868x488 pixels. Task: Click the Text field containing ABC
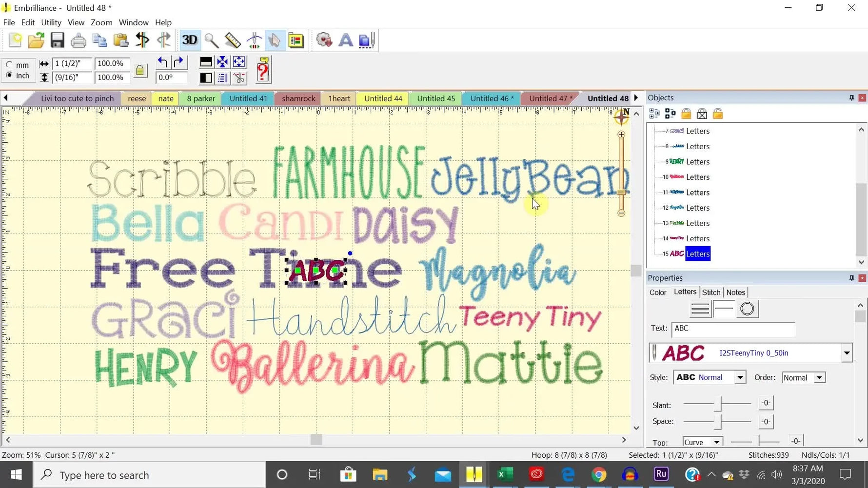click(x=733, y=329)
